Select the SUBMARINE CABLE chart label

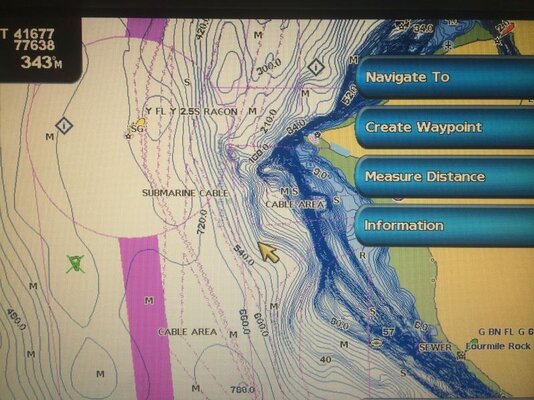click(185, 193)
